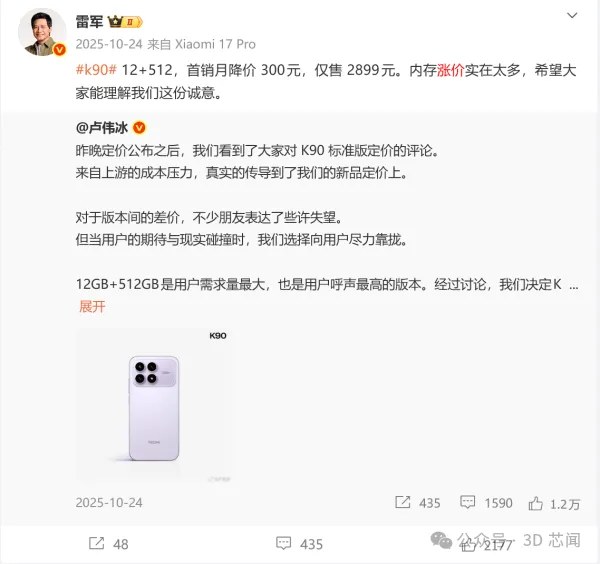Click the red 涨价 keyword link
The width and height of the screenshot is (600, 564).
click(450, 70)
